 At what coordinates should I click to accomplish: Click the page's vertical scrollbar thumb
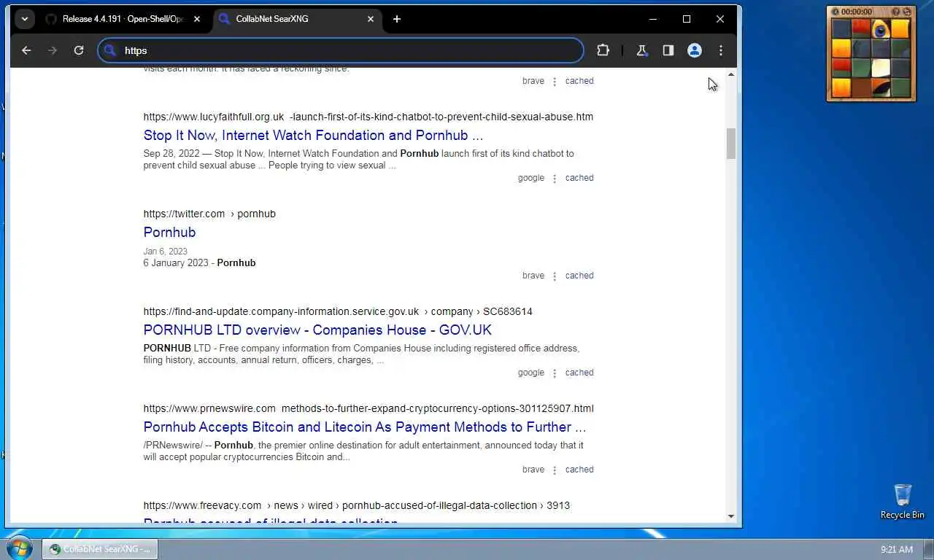click(x=731, y=143)
